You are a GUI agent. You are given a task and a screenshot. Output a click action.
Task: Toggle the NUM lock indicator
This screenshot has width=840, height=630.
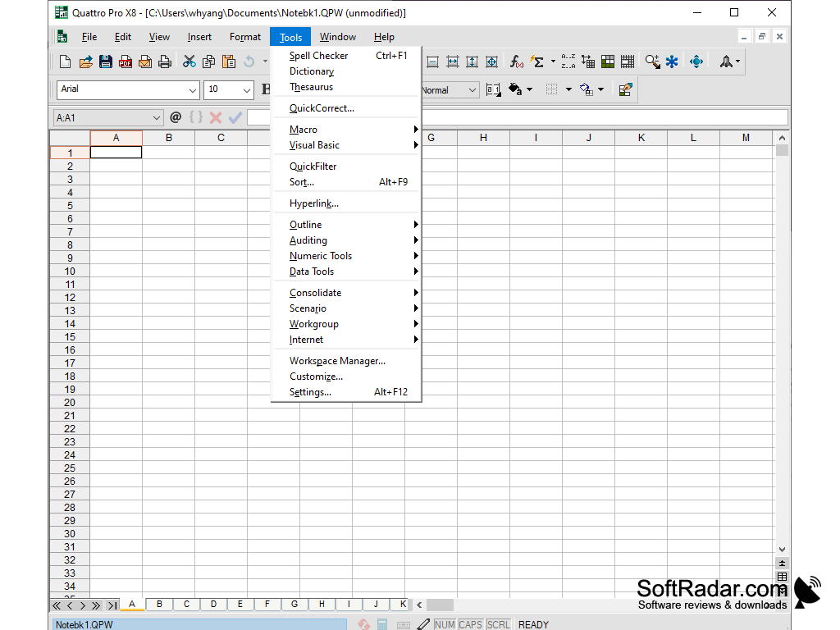444,624
